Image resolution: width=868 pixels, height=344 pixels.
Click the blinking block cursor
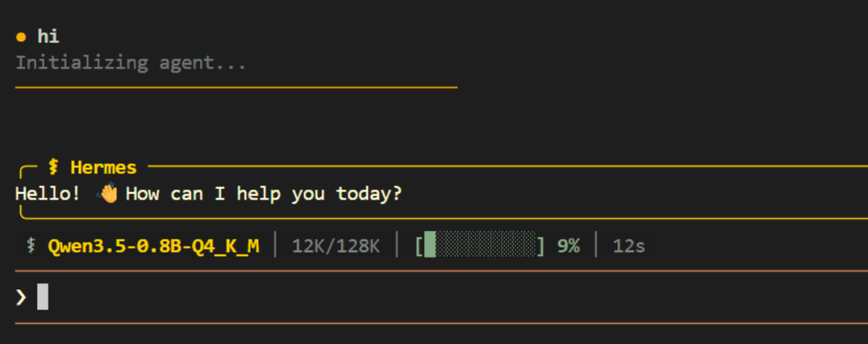tap(43, 297)
